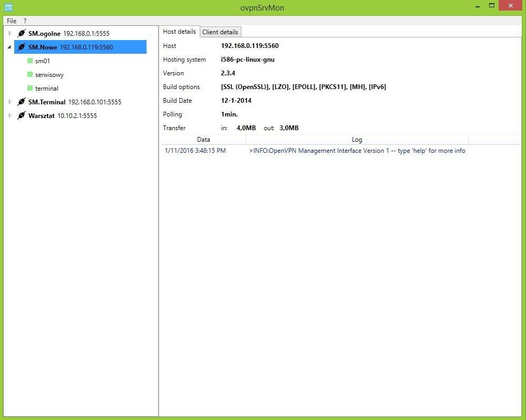Click the green status square of serwisowy
The image size is (526, 420).
click(30, 74)
